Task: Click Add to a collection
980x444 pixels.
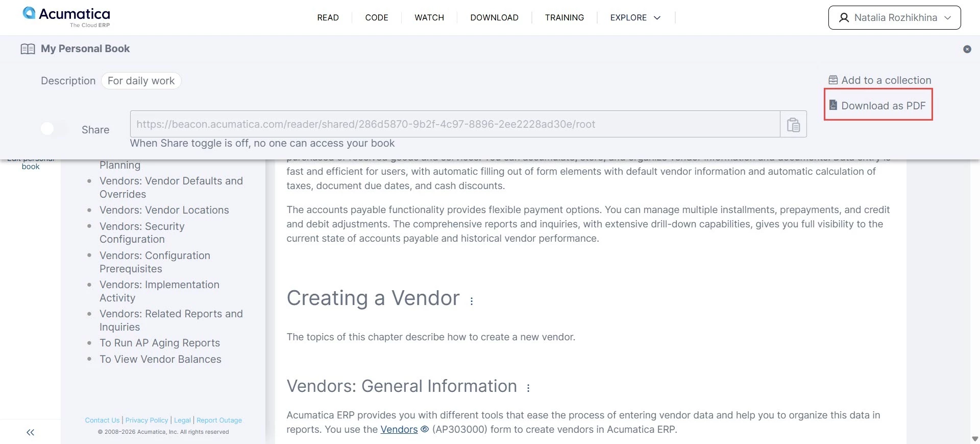Action: pos(880,80)
